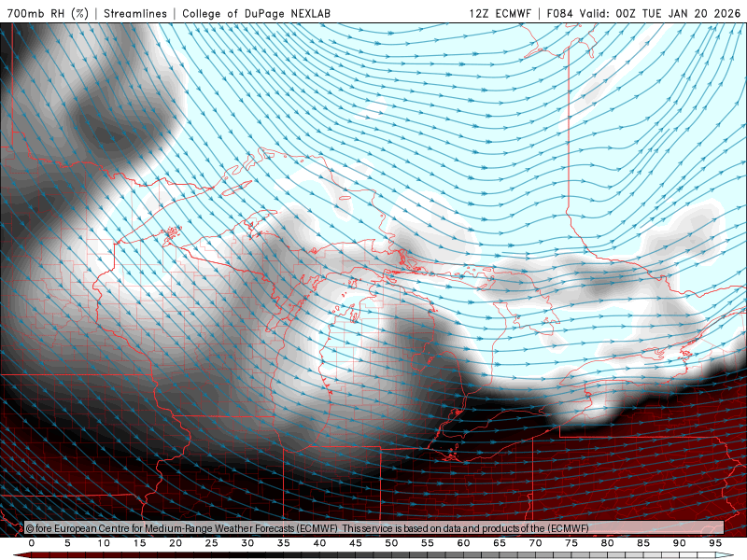The height and width of the screenshot is (560, 747).
Task: Click the ECMWF copyright notice banner
Action: (x=374, y=528)
